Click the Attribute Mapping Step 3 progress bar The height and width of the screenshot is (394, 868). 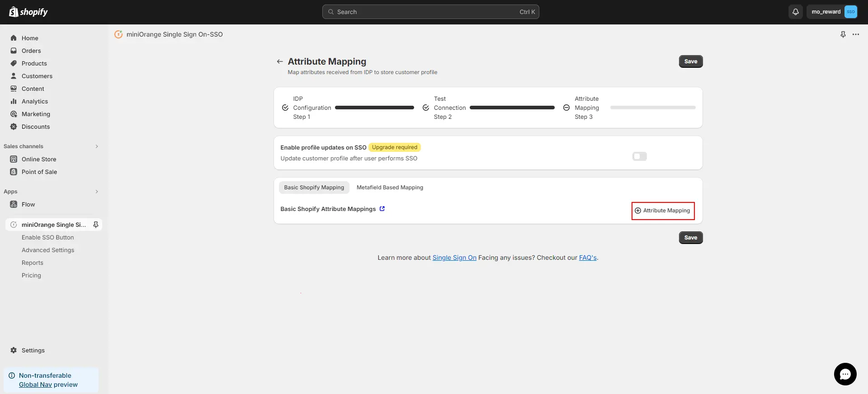point(653,108)
